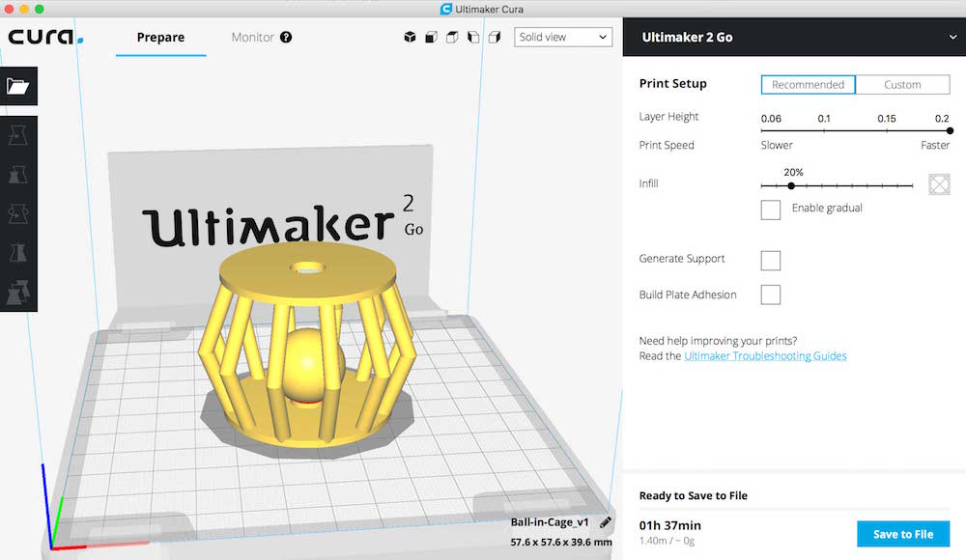This screenshot has width=966, height=560.
Task: Click the Infill label
Action: [648, 183]
